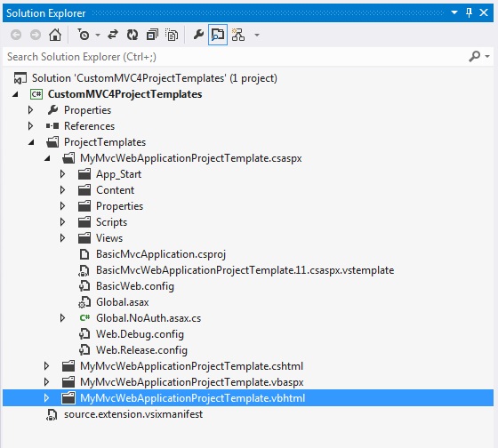Expand MyMvcWebApplicationProjectTemplate.vbaspx folder
The height and width of the screenshot is (448, 498).
coord(46,382)
